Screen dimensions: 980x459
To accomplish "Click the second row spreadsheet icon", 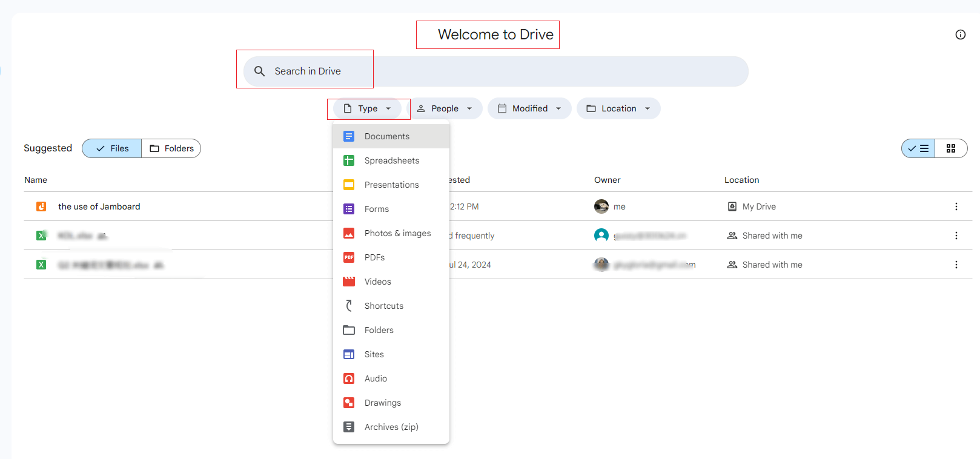I will 41,236.
